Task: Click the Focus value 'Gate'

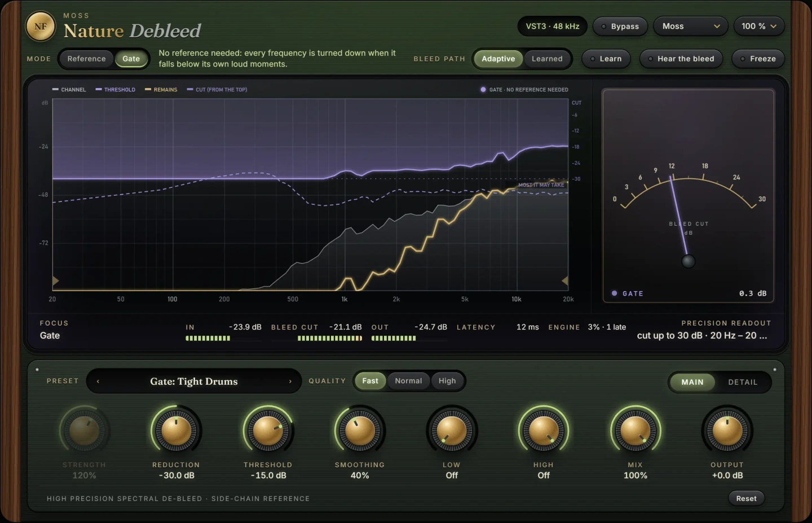Action: point(50,336)
